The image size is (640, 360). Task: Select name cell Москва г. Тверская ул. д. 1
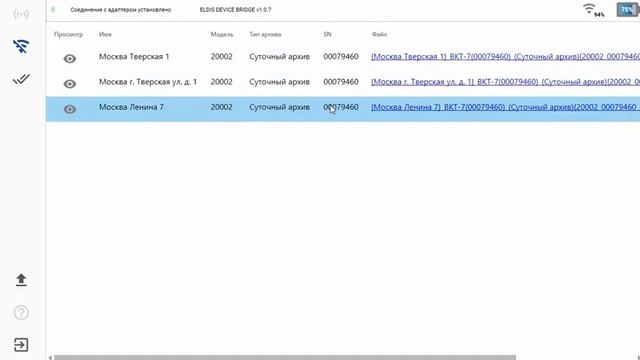[148, 82]
